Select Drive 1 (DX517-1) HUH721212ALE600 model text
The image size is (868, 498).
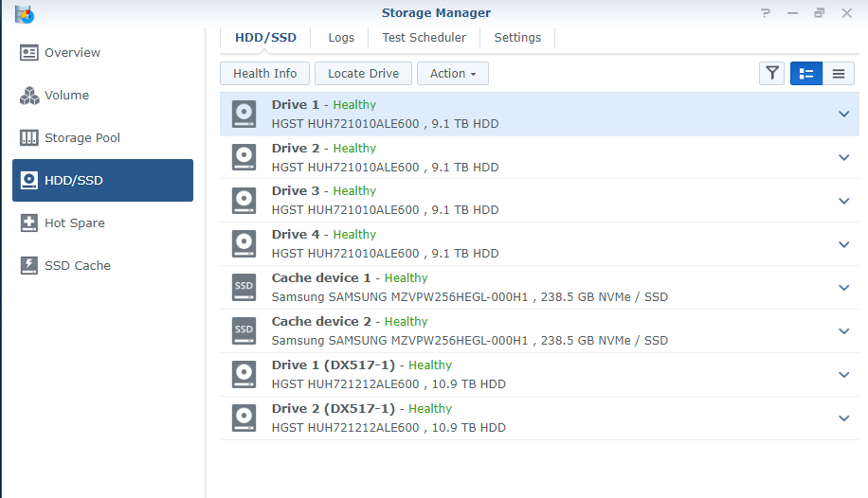[346, 384]
